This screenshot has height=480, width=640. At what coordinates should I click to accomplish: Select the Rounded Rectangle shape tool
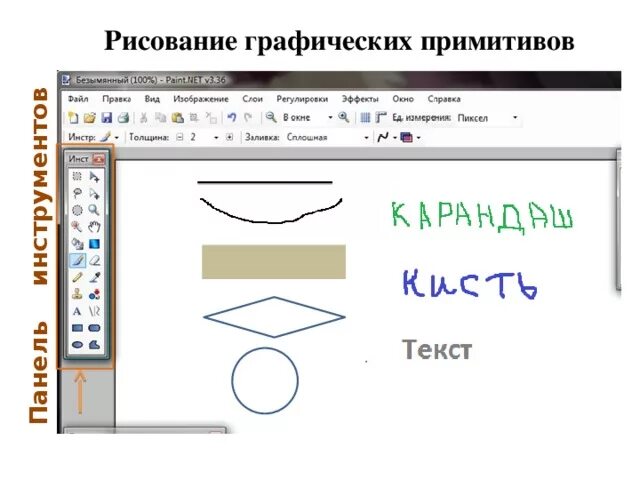click(94, 328)
